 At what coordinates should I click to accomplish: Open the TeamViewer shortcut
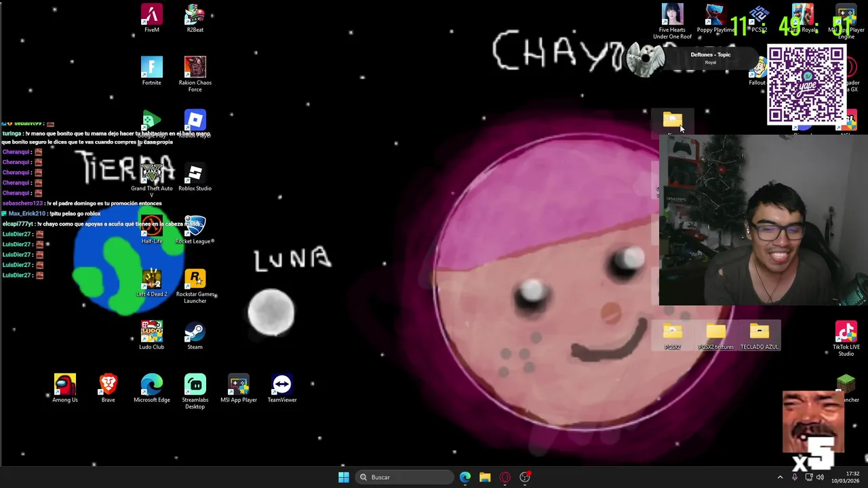282,388
